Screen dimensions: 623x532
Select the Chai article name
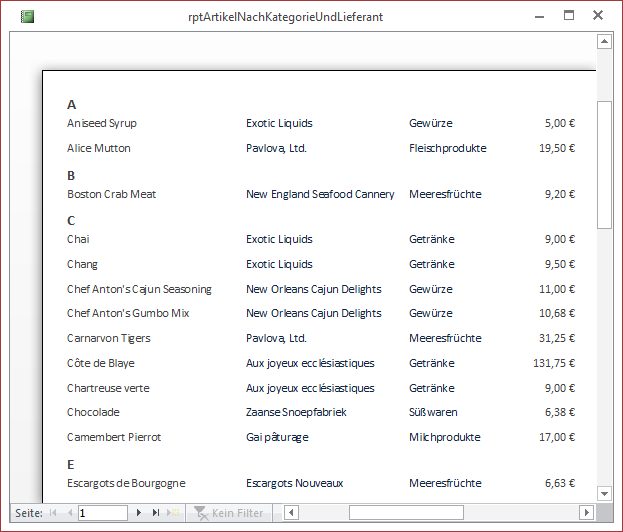pos(78,239)
